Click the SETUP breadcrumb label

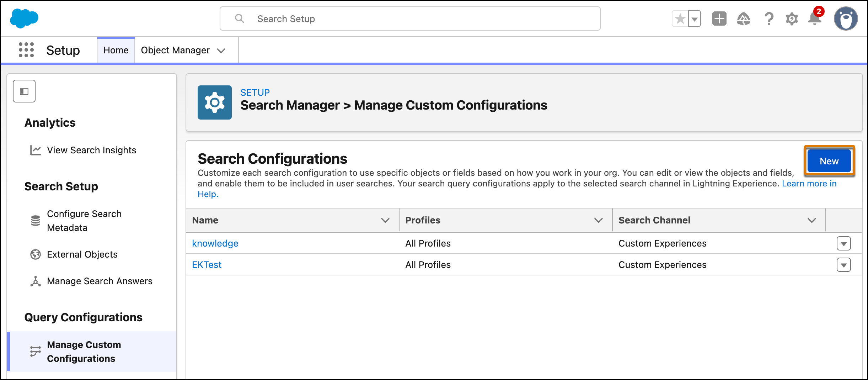coord(255,93)
